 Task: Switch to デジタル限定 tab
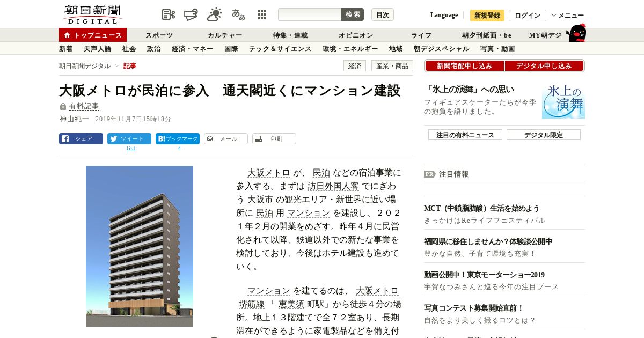click(x=544, y=135)
